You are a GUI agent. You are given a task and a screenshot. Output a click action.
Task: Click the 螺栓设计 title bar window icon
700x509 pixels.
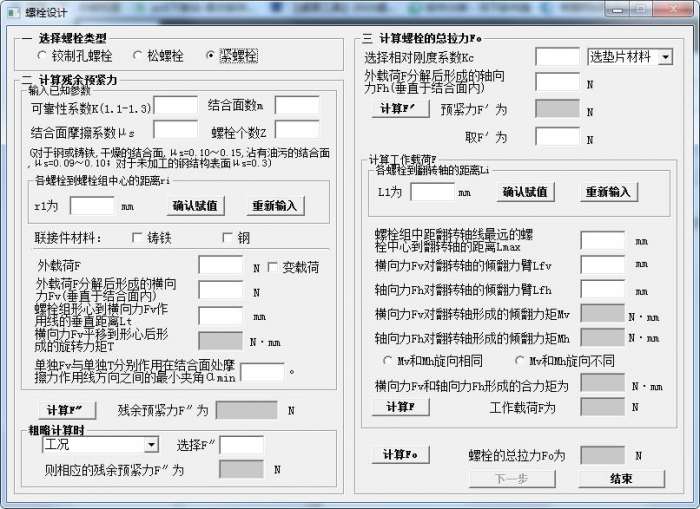click(13, 13)
